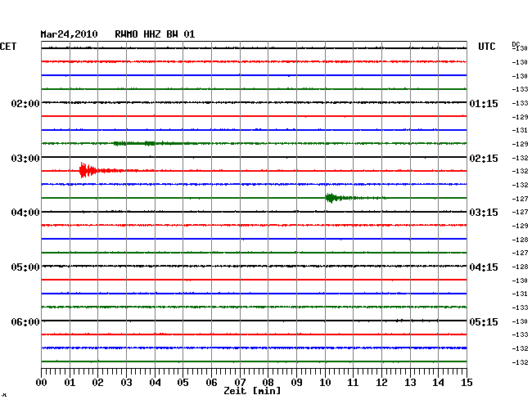The width and height of the screenshot is (532, 404).
Task: Click the 14 minute axis label
Action: [x=438, y=382]
